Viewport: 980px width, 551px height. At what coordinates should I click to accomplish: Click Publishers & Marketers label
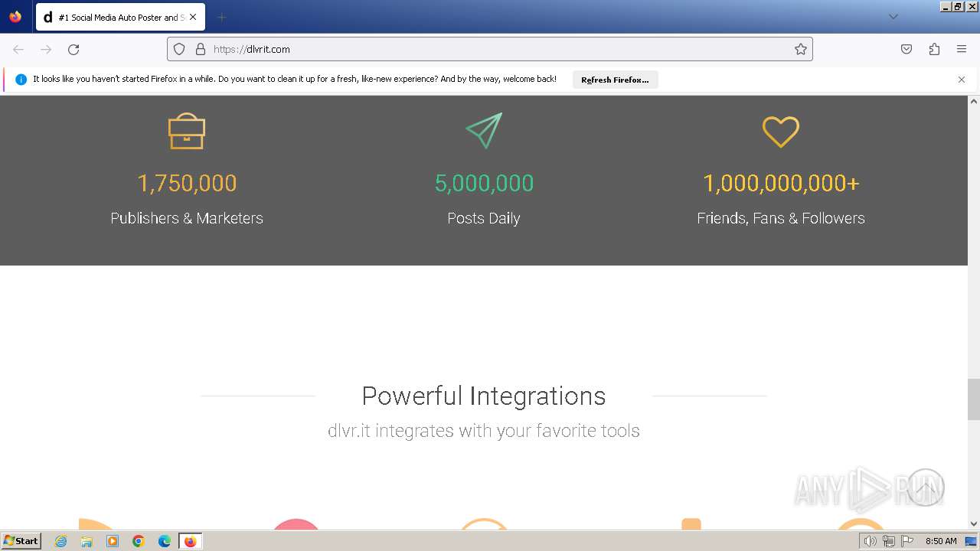(x=187, y=218)
